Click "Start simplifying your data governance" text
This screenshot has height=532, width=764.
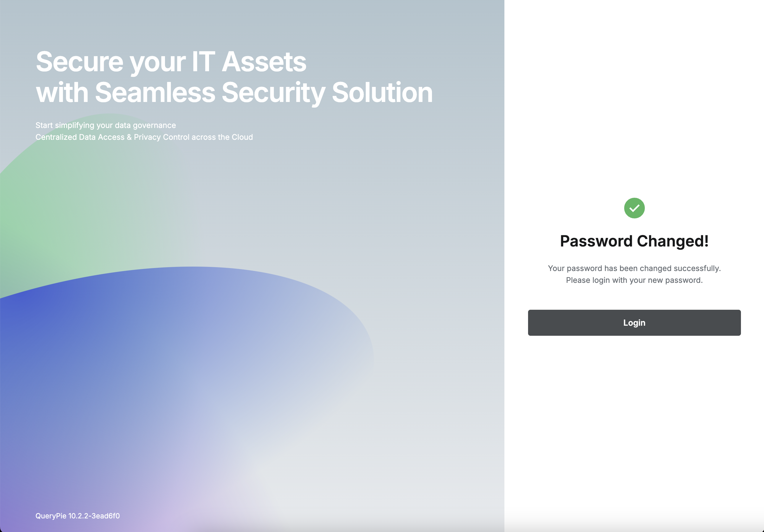(x=106, y=125)
